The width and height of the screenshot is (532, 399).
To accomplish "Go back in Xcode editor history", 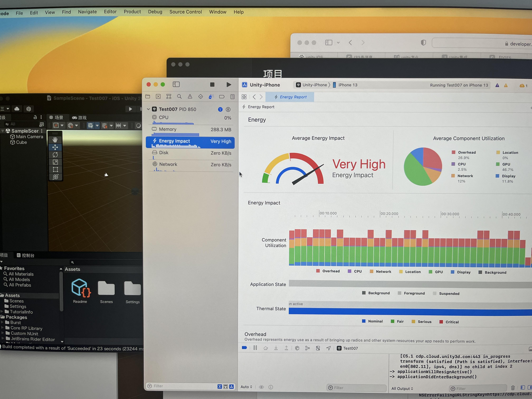I will pyautogui.click(x=254, y=97).
